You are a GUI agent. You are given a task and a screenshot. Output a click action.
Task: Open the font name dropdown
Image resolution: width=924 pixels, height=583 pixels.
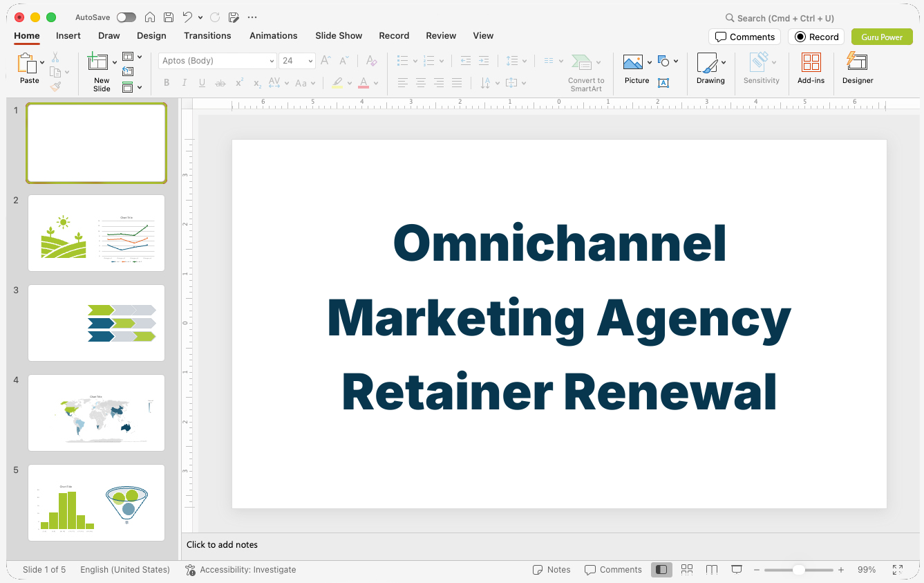click(272, 61)
